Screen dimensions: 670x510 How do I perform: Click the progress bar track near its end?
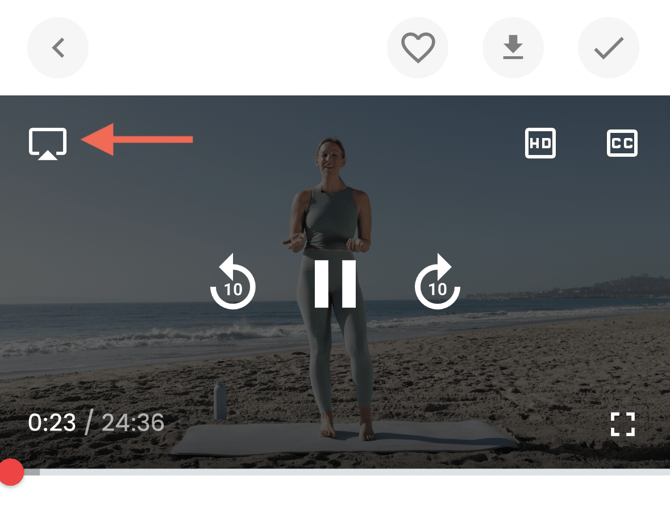(641, 472)
